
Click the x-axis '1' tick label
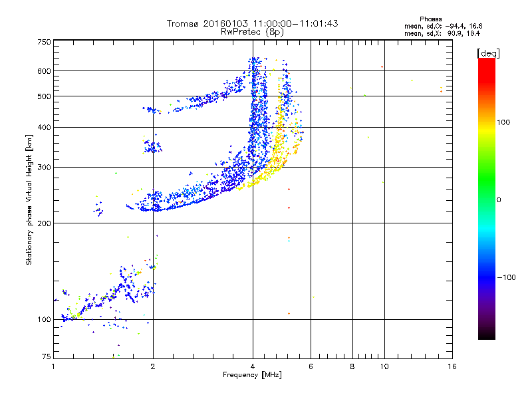pyautogui.click(x=53, y=366)
